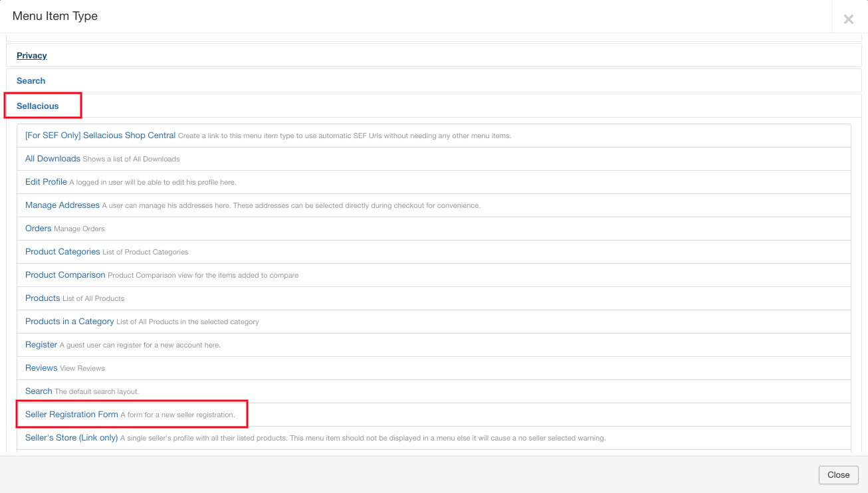Screen dimensions: 868x493
Task: Click the 'Manage Orders' description text
Action: point(79,229)
